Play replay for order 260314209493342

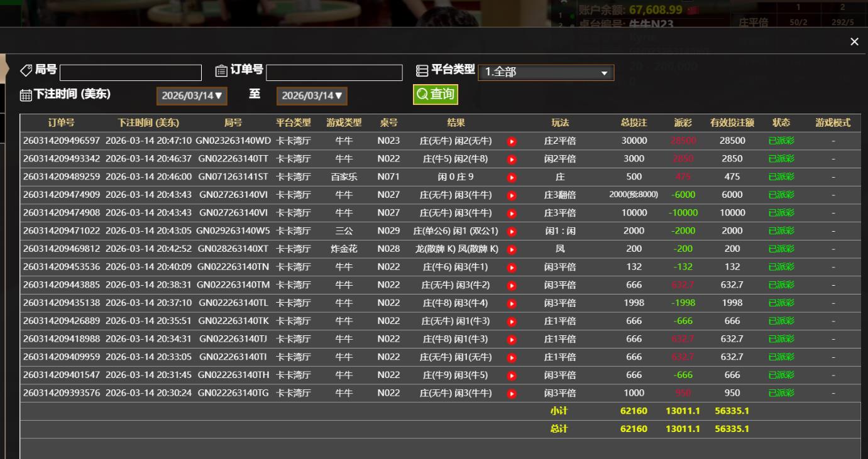tap(512, 159)
